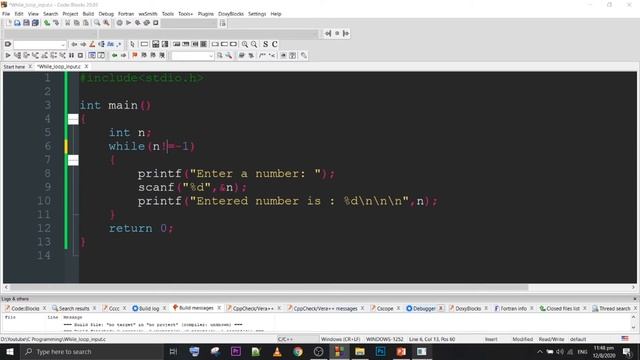Redo the last undone edit

[56, 23]
